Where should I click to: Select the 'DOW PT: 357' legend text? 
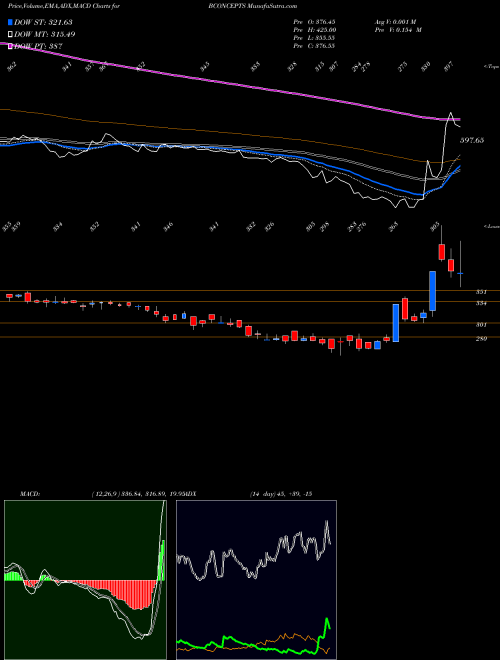[x=38, y=46]
